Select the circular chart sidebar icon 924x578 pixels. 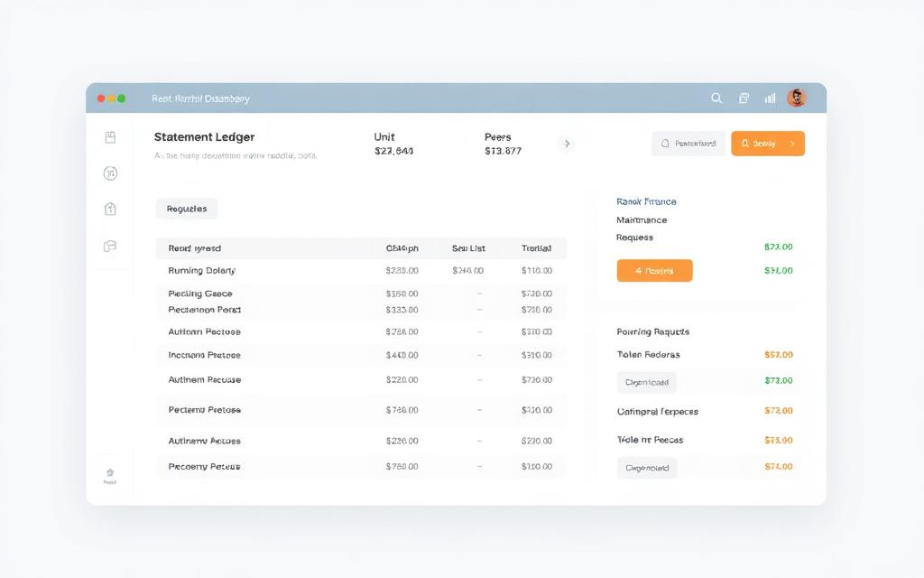110,172
